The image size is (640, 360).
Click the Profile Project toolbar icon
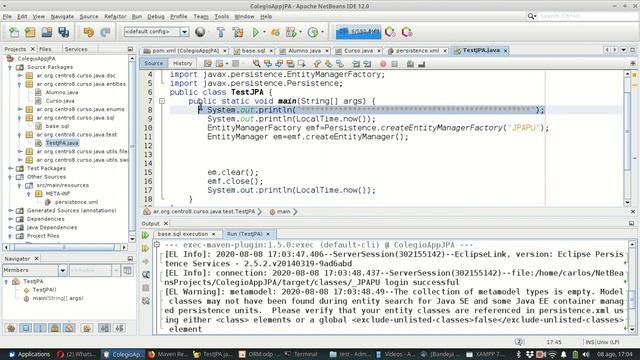(x=313, y=32)
